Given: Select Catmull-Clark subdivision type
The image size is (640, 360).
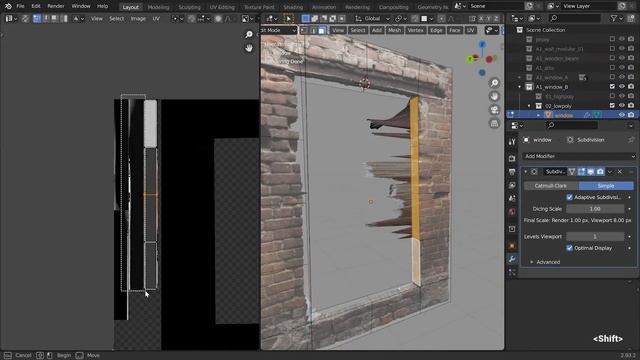Looking at the screenshot, I should point(551,186).
